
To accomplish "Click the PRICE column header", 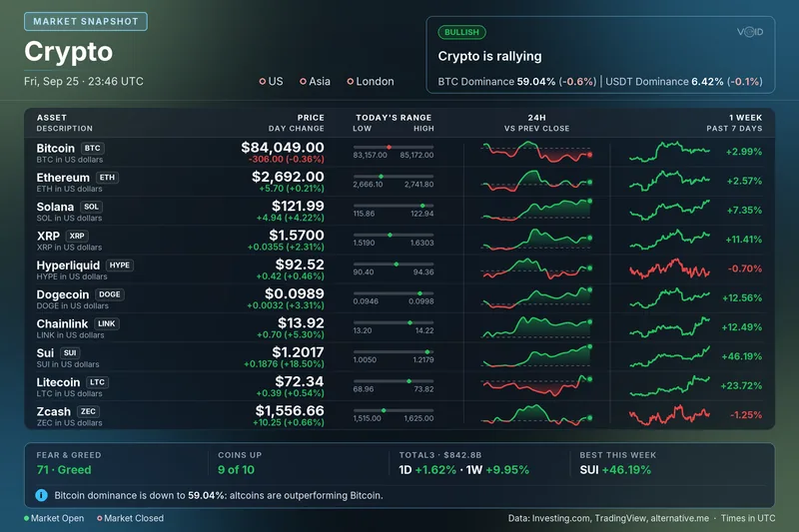I will (x=311, y=118).
